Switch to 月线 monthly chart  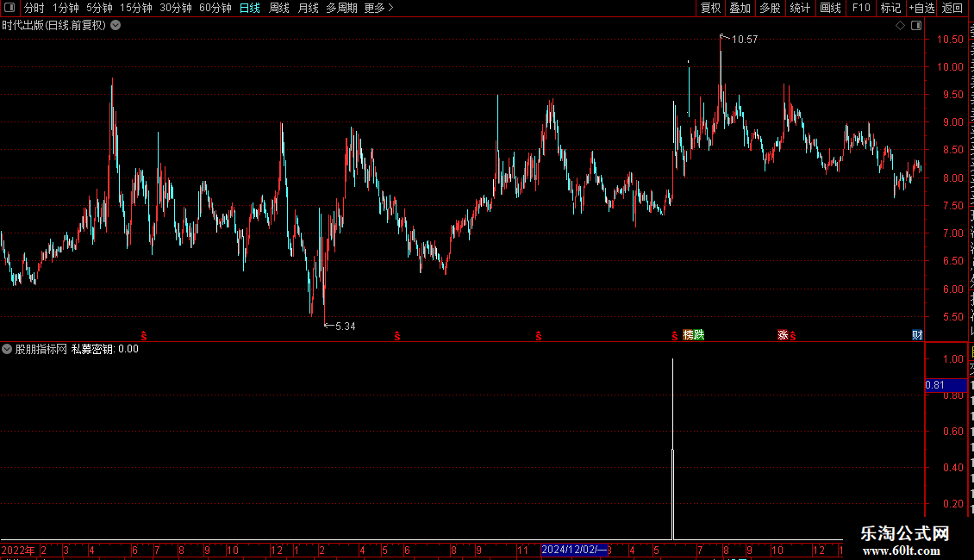click(308, 8)
